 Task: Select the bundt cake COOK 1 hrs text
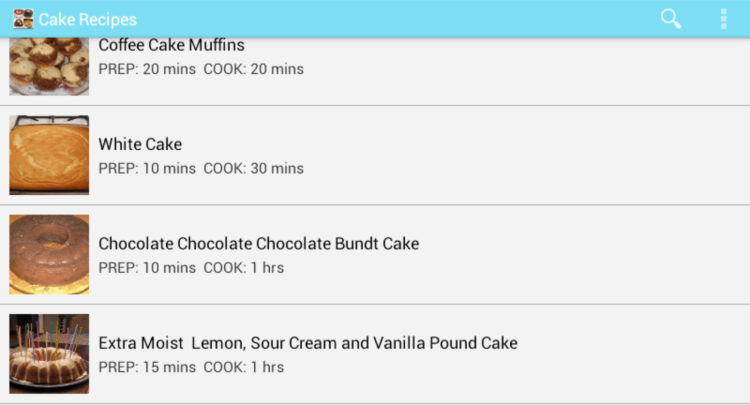[244, 267]
